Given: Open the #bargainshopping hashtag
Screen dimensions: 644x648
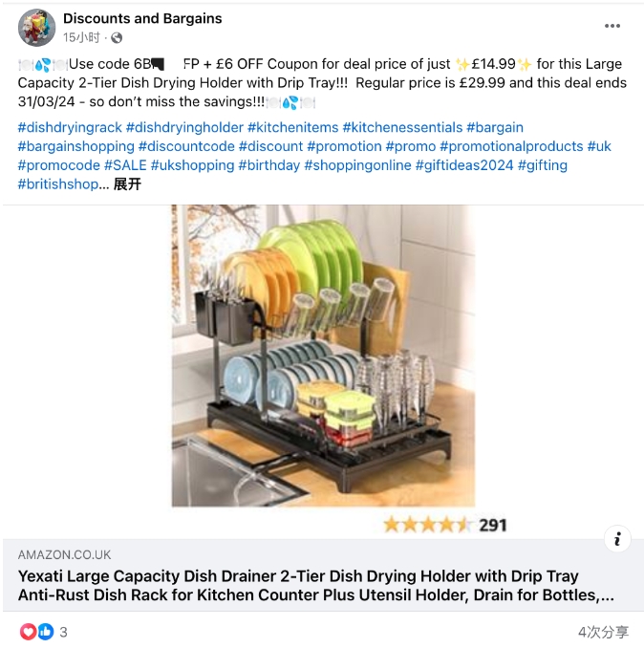Looking at the screenshot, I should [76, 146].
